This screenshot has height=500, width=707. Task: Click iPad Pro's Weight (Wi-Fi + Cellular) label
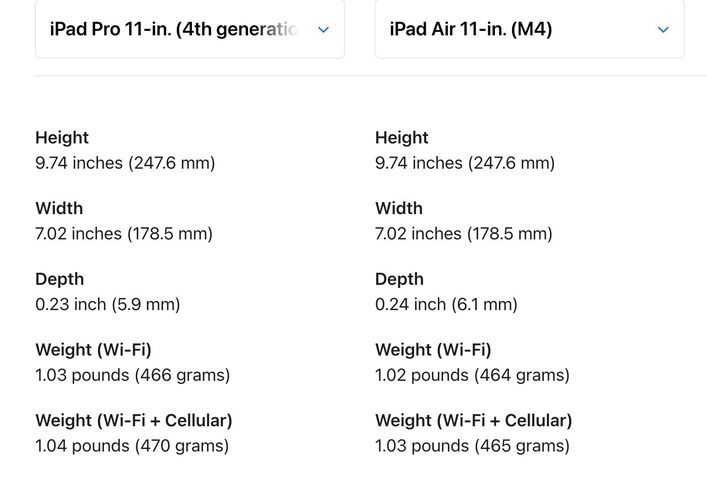click(134, 421)
